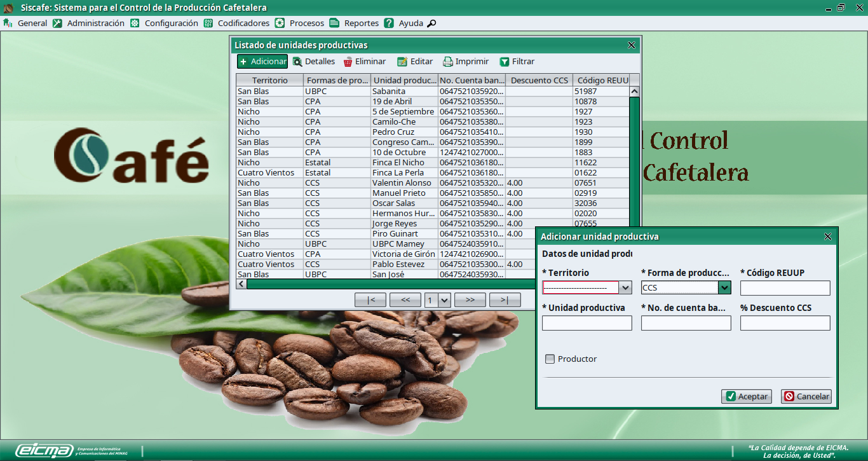Click the Editar toolbar icon
The width and height of the screenshot is (868, 461).
click(402, 62)
